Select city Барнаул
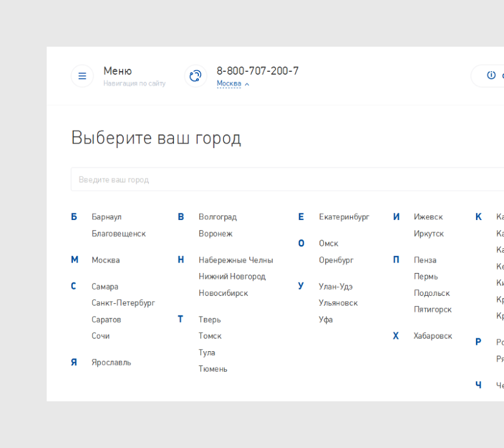 click(106, 217)
